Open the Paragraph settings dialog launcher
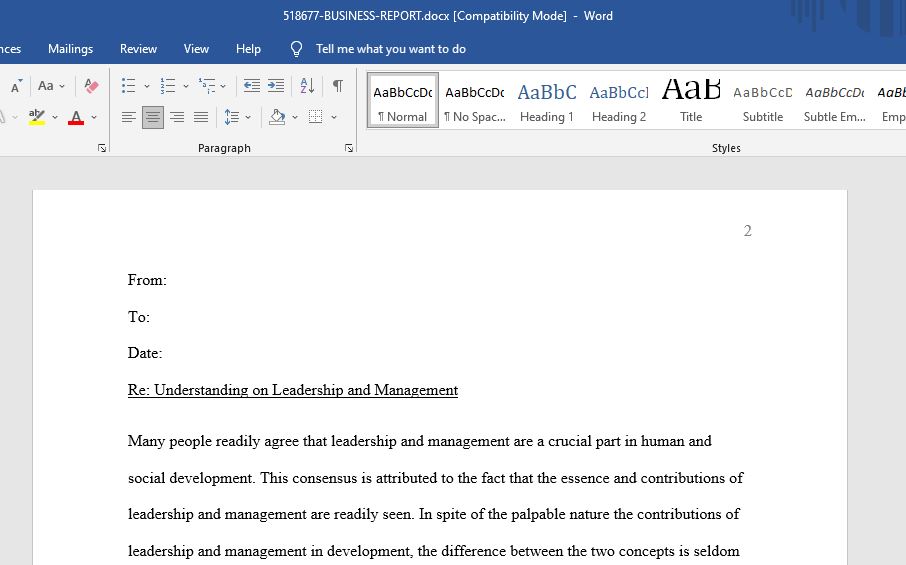The width and height of the screenshot is (906, 565). (349, 148)
